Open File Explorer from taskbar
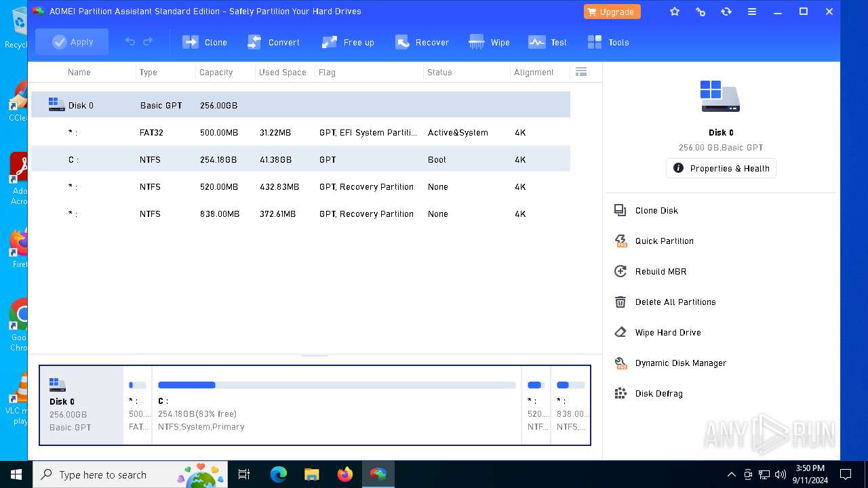 coord(312,474)
